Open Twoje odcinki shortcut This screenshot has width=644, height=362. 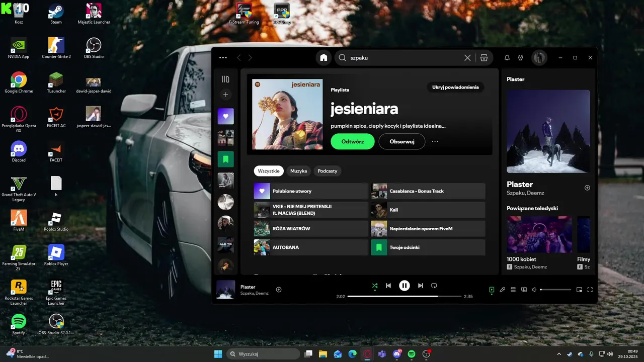tap(428, 247)
